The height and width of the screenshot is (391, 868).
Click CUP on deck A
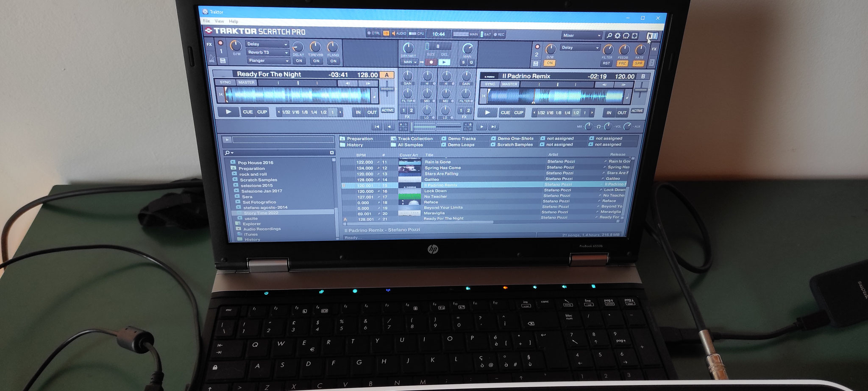(262, 112)
